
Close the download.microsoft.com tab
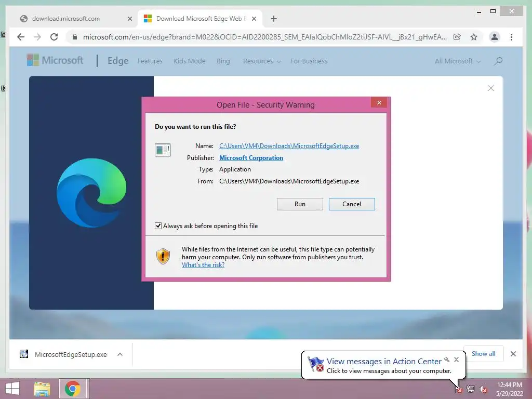tap(129, 19)
